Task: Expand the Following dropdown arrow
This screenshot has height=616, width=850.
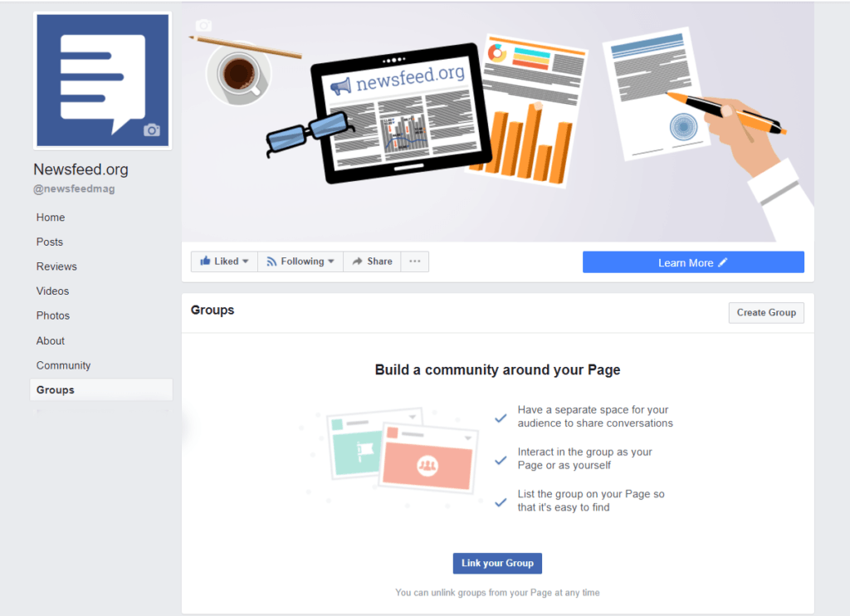Action: pyautogui.click(x=331, y=262)
